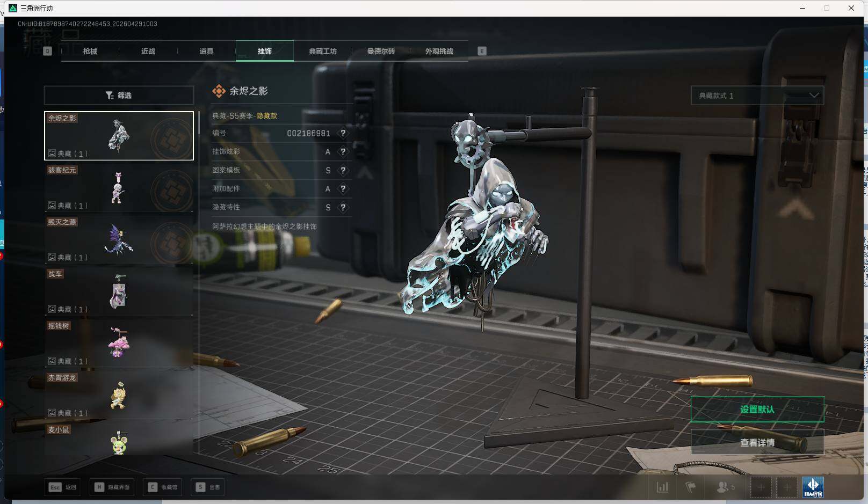Click the player avatar badge icon

click(x=813, y=487)
